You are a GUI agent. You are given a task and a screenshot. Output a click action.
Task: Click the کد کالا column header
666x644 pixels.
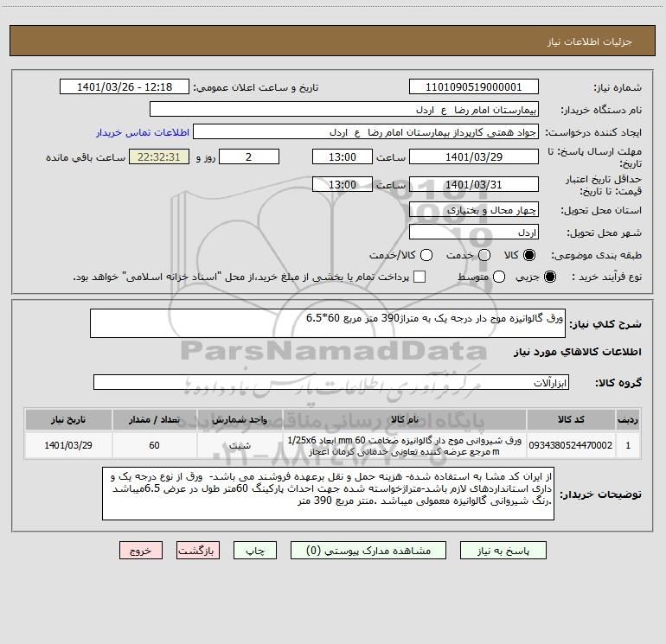pyautogui.click(x=571, y=419)
